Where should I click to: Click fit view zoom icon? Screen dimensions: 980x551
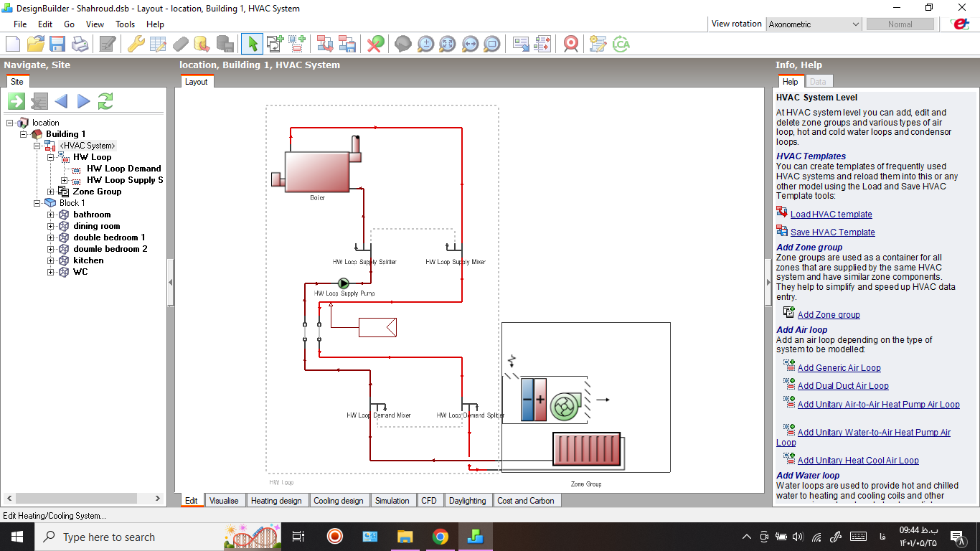[x=448, y=44]
